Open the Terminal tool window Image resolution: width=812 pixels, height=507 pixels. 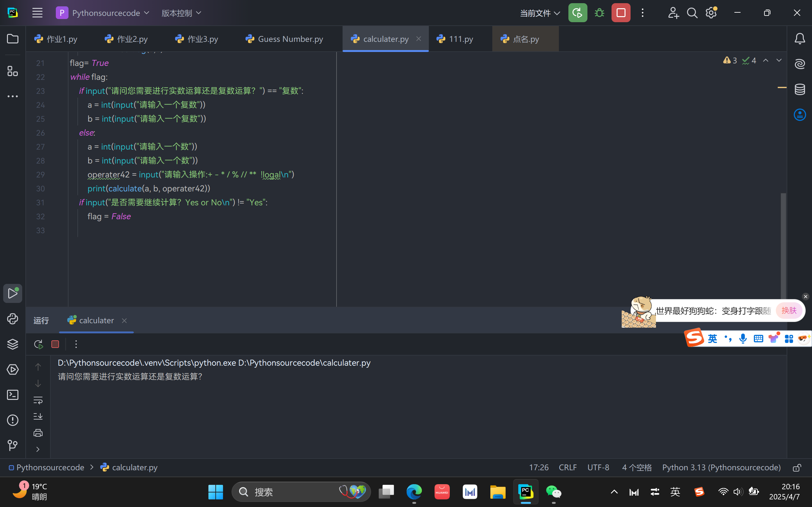click(12, 395)
